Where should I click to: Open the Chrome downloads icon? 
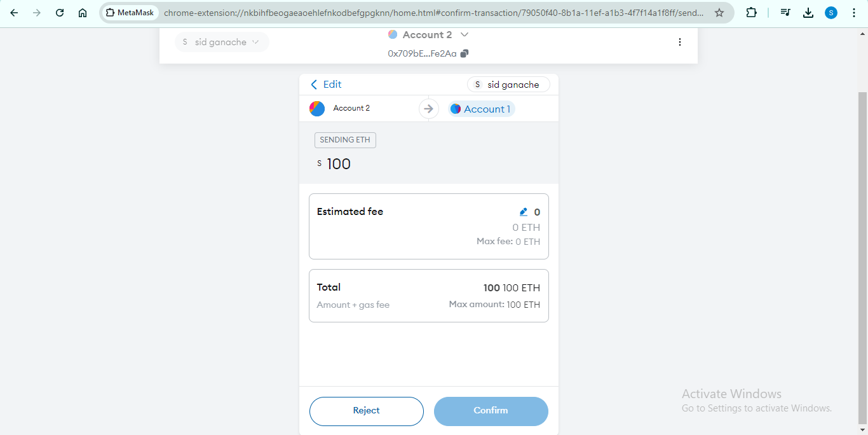pos(808,13)
